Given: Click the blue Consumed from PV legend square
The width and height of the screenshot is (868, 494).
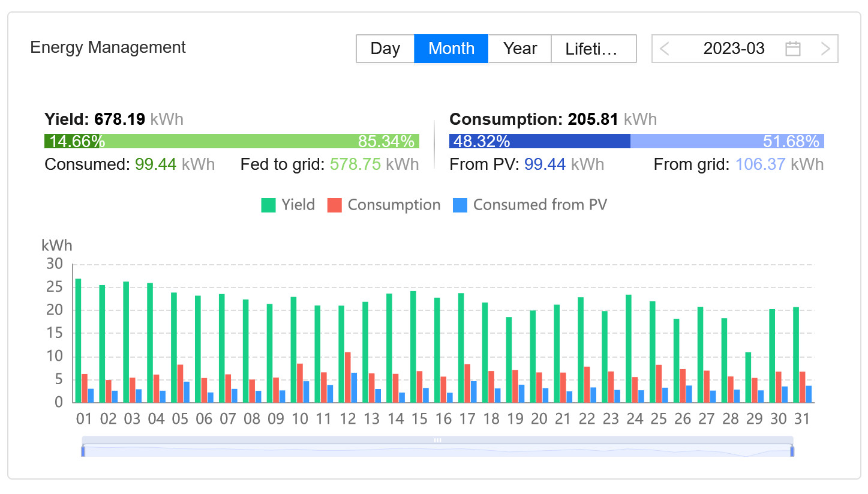Looking at the screenshot, I should [459, 205].
